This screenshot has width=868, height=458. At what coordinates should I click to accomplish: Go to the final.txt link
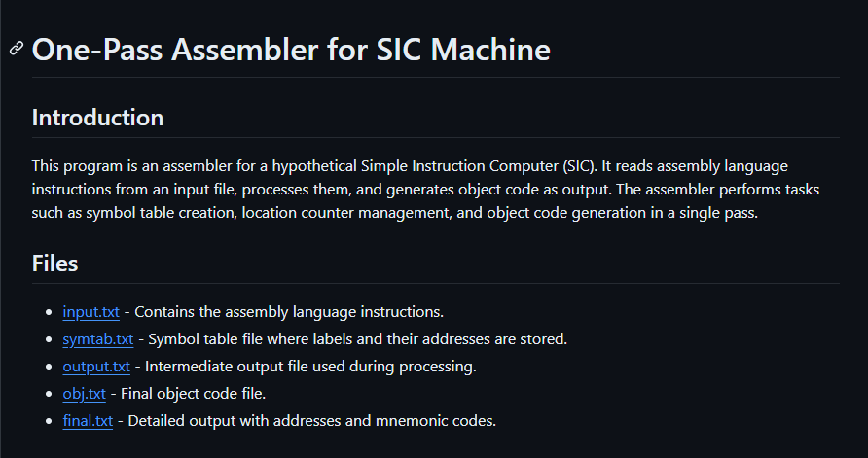click(x=88, y=420)
